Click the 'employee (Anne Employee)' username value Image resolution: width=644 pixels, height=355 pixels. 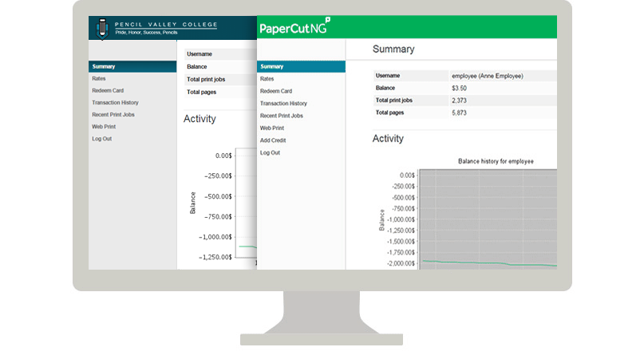487,76
